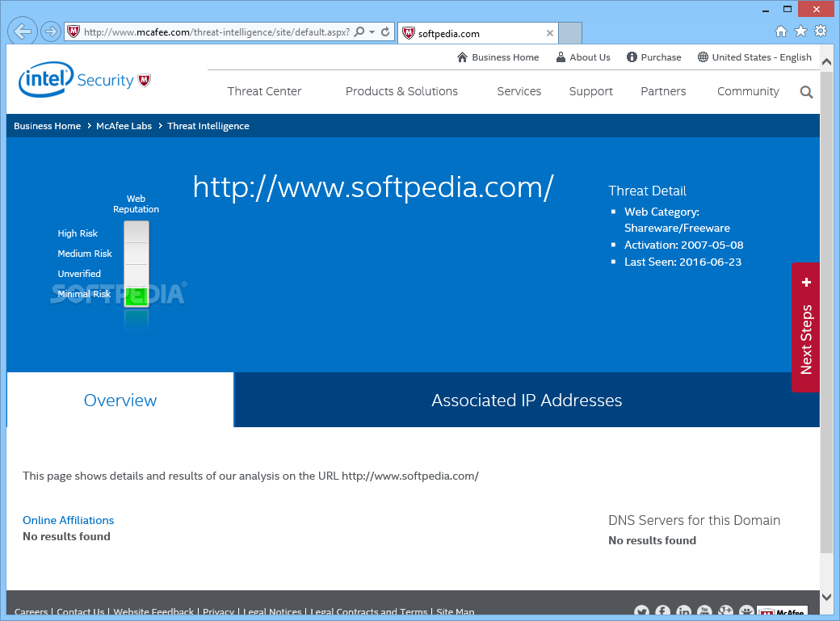Click the http://www.softpedia.com/ heading
Screen dimensions: 840x621
click(x=373, y=187)
